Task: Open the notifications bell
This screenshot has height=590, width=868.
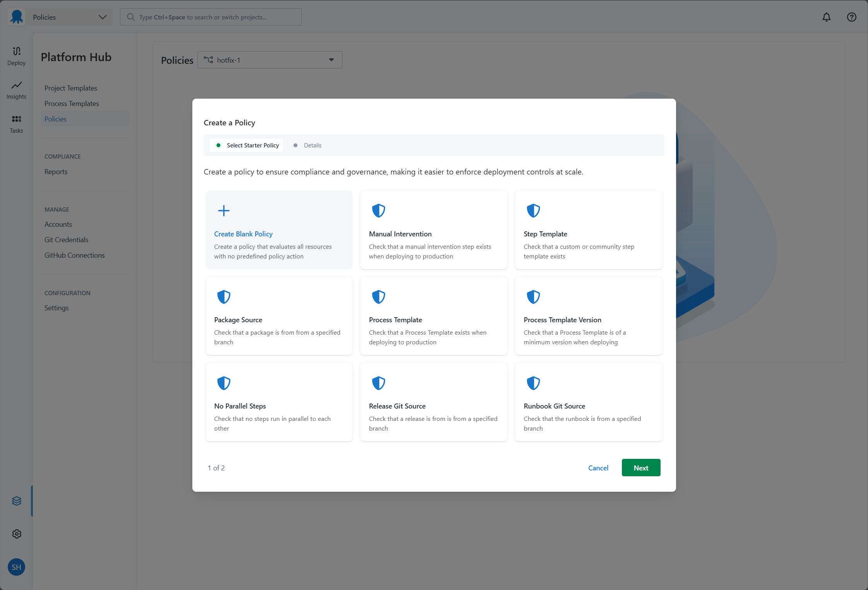Action: pos(826,17)
